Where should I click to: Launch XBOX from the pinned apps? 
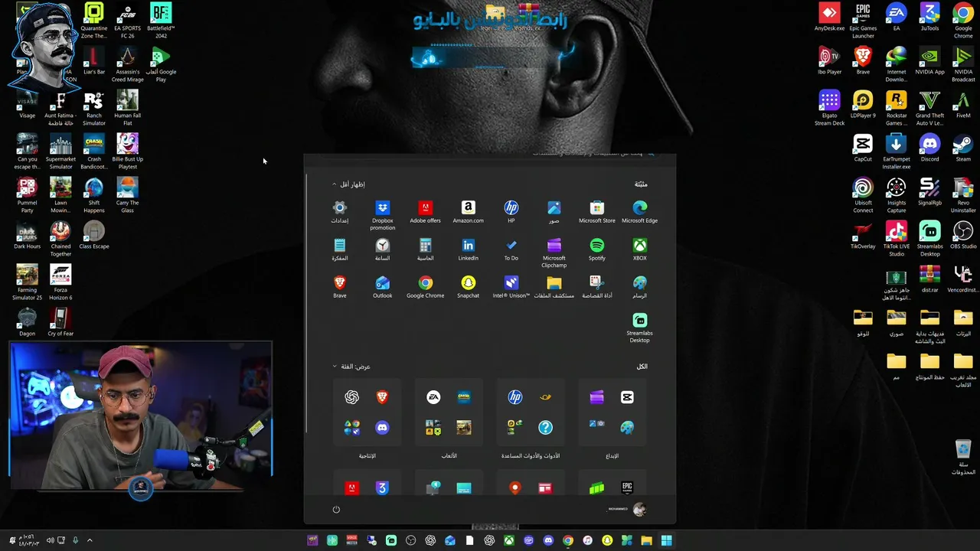click(x=639, y=249)
